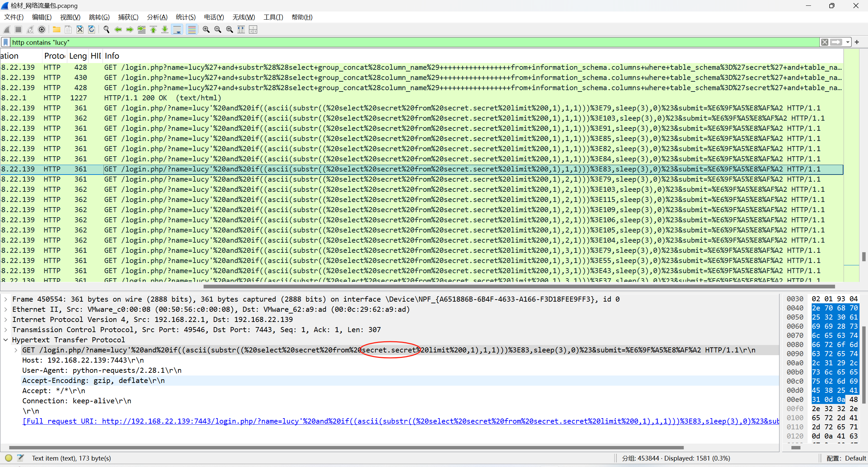Go to the first packet arrow icon
Image resolution: width=868 pixels, height=467 pixels.
tap(153, 30)
